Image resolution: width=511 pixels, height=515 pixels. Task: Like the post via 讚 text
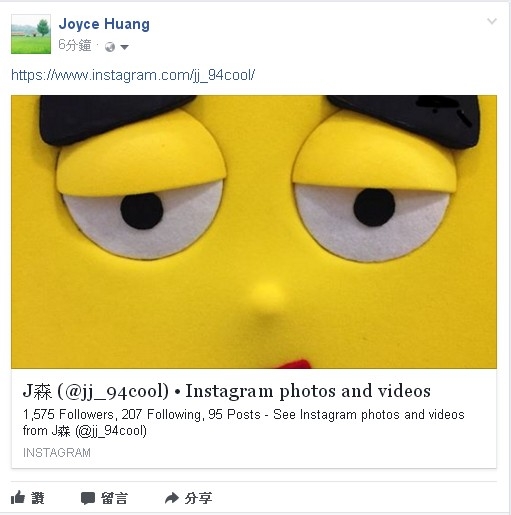coord(38,498)
